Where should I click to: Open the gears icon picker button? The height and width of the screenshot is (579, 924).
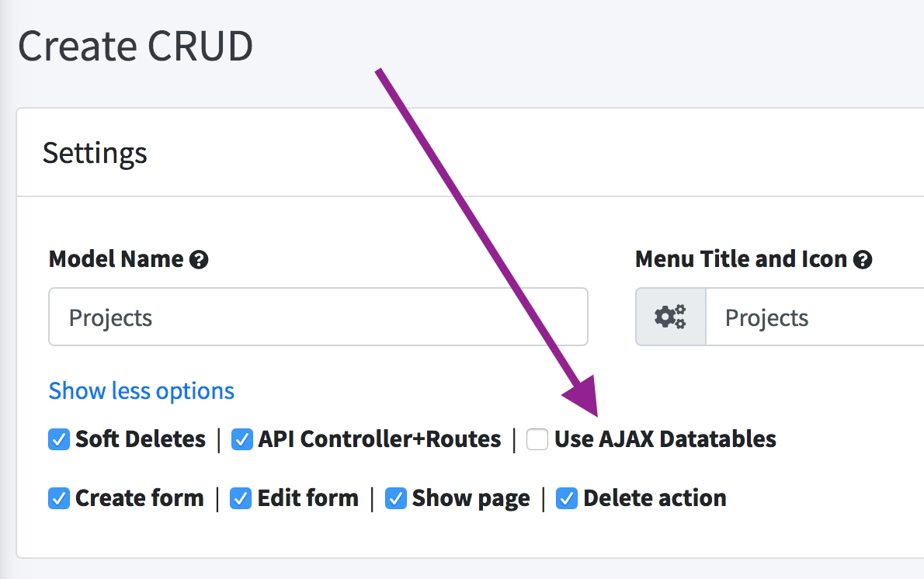click(671, 317)
